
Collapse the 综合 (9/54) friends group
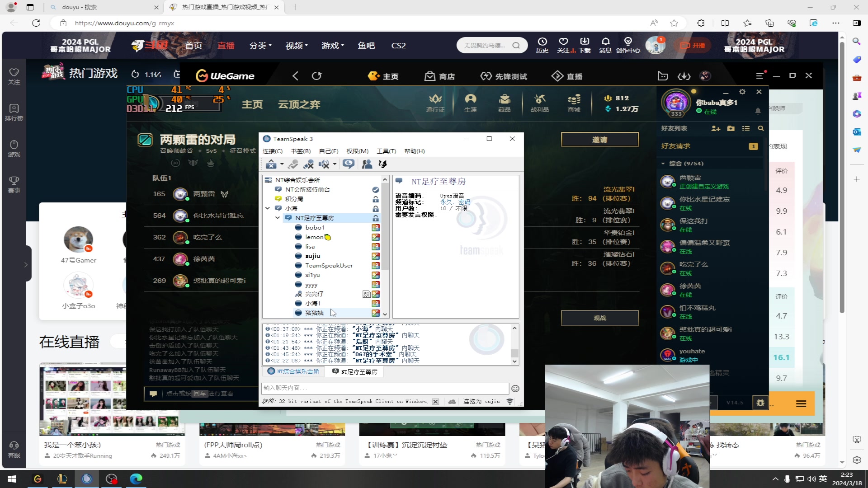pos(710,164)
